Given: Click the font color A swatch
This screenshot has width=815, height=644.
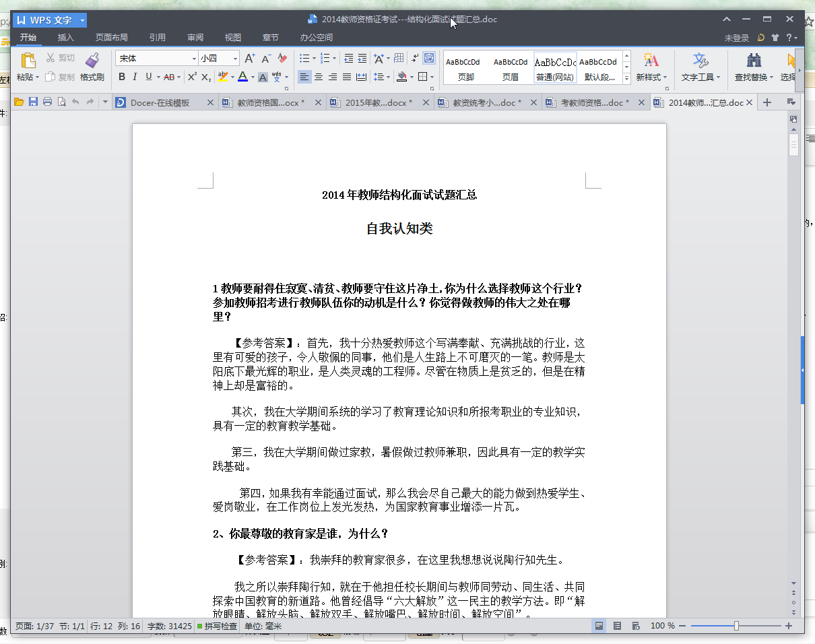Looking at the screenshot, I should pos(242,77).
